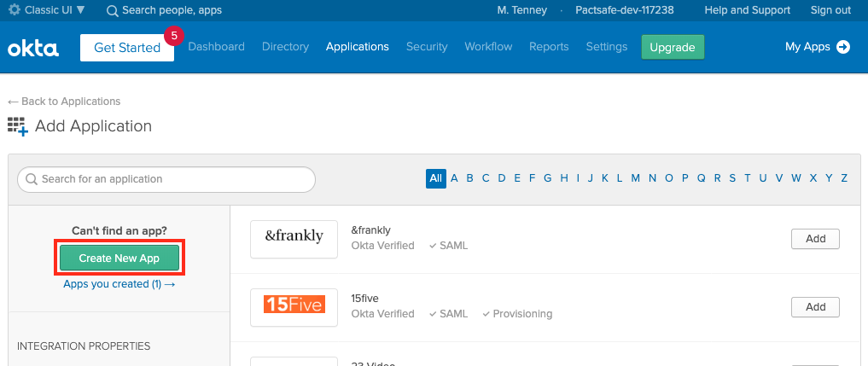Viewport: 868px width, 366px height.
Task: Focus the Search for an application field
Action: point(166,179)
